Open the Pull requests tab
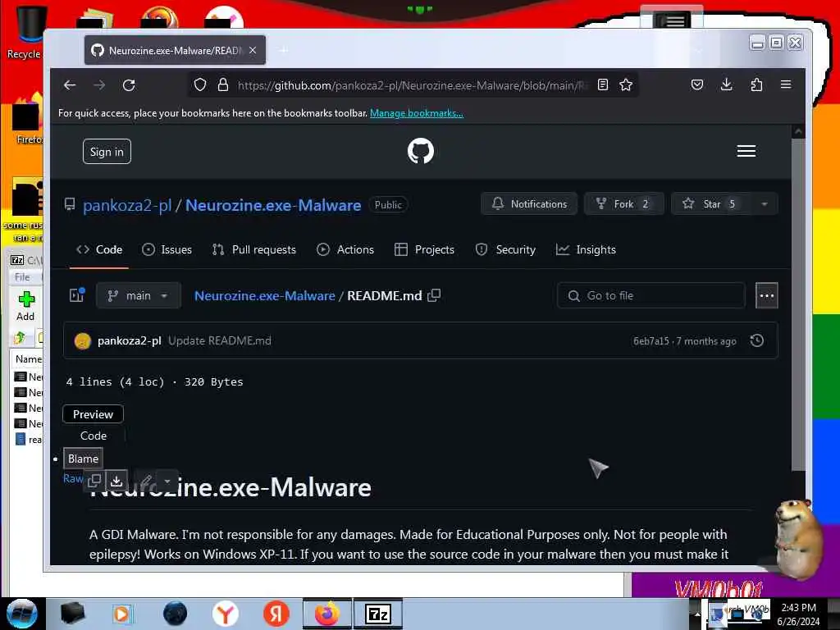Image resolution: width=840 pixels, height=630 pixels. [x=254, y=249]
